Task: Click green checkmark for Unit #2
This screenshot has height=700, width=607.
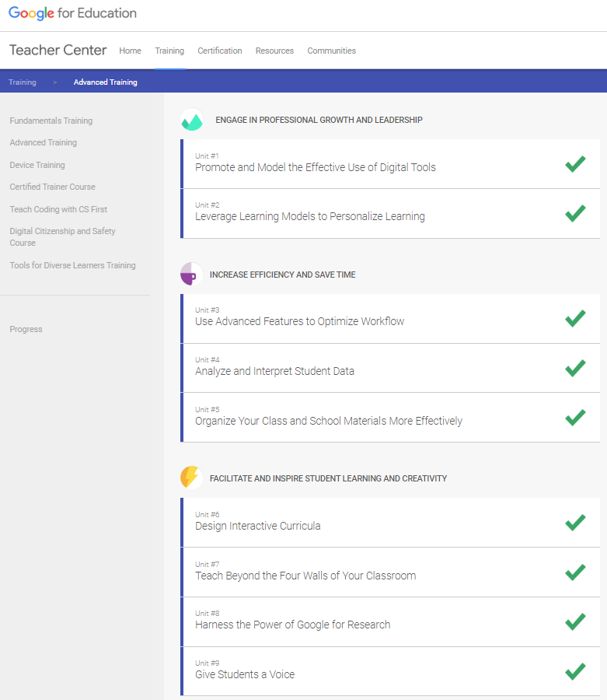Action: pos(575,213)
